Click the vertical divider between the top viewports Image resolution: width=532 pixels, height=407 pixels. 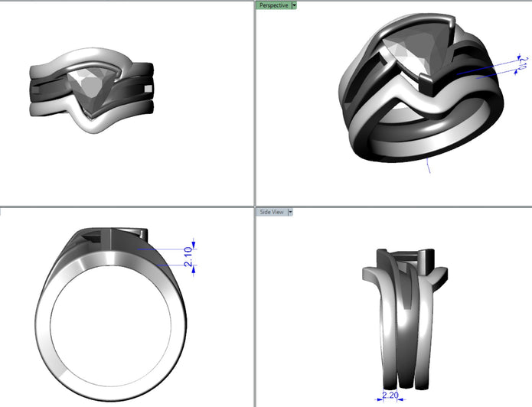click(254, 102)
